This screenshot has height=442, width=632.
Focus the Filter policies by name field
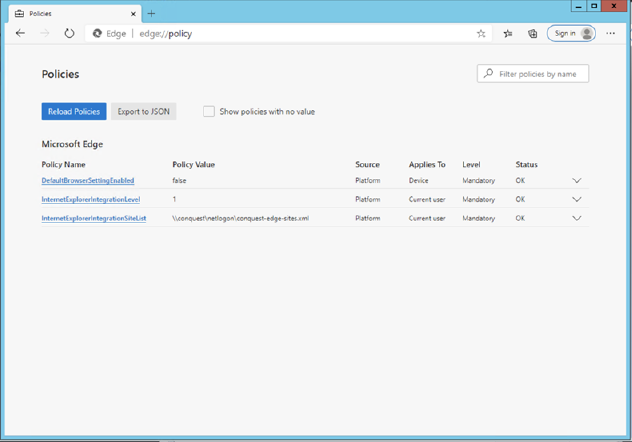533,74
